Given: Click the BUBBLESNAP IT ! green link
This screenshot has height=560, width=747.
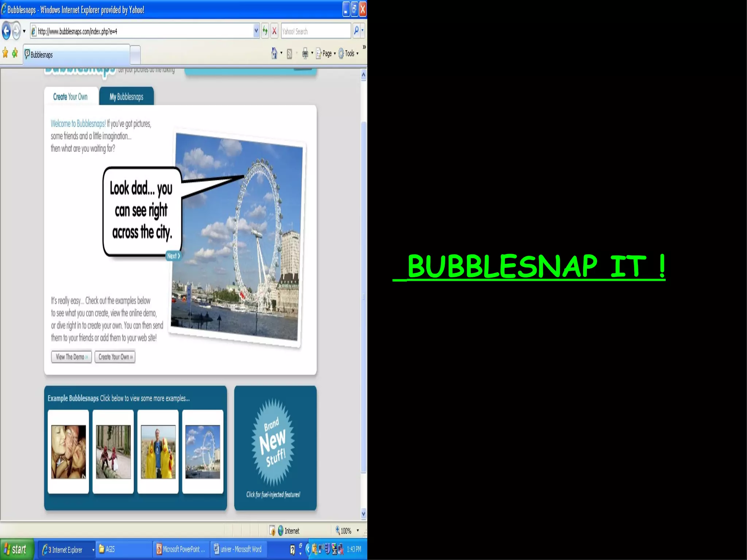Looking at the screenshot, I should (x=529, y=267).
